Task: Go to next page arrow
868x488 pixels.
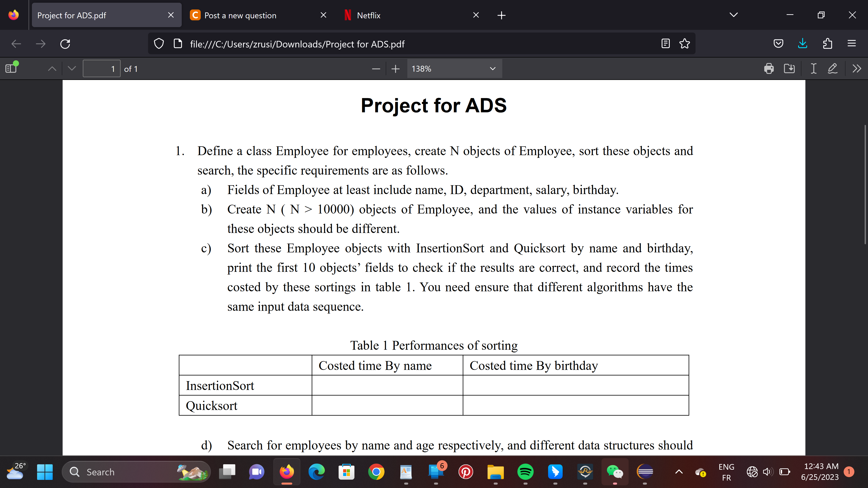Action: pos(72,69)
